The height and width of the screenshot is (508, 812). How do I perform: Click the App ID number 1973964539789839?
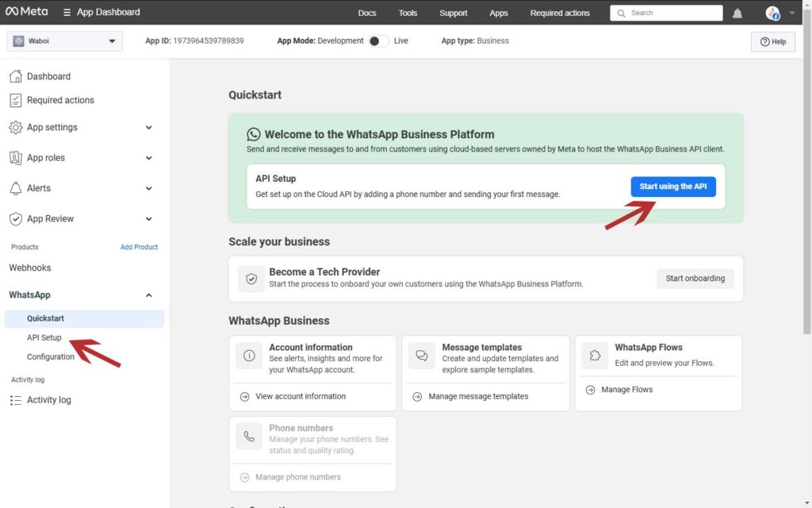(x=209, y=41)
